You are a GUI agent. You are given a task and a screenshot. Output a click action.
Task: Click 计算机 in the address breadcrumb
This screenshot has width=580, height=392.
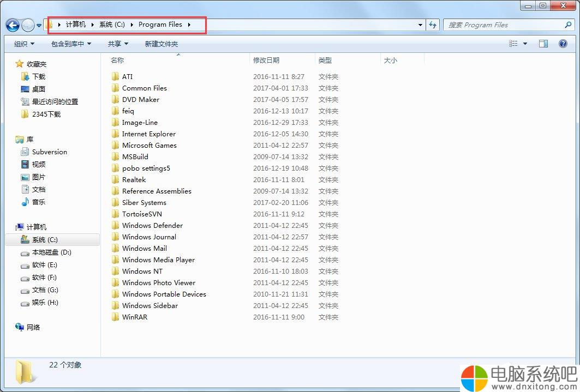[x=76, y=25]
